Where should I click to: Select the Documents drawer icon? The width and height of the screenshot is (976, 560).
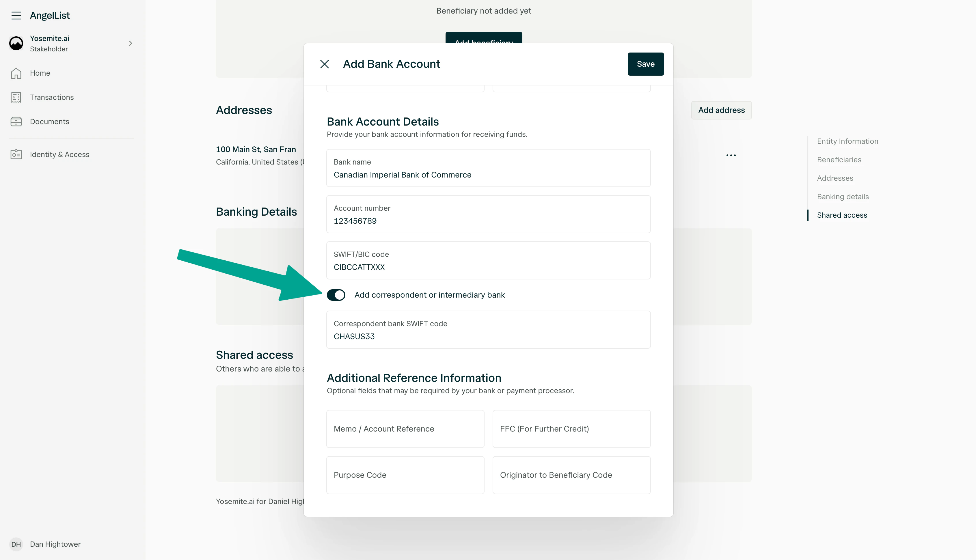[x=16, y=122]
